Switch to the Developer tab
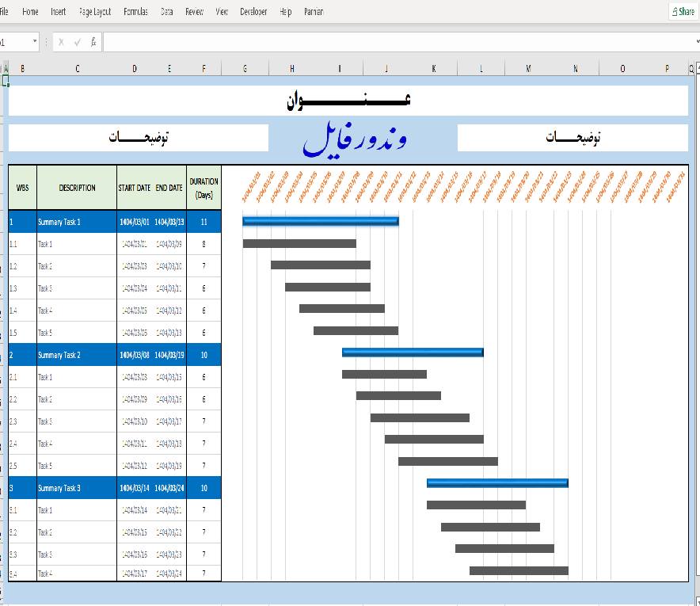Screen dimensions: 700x606 (253, 12)
